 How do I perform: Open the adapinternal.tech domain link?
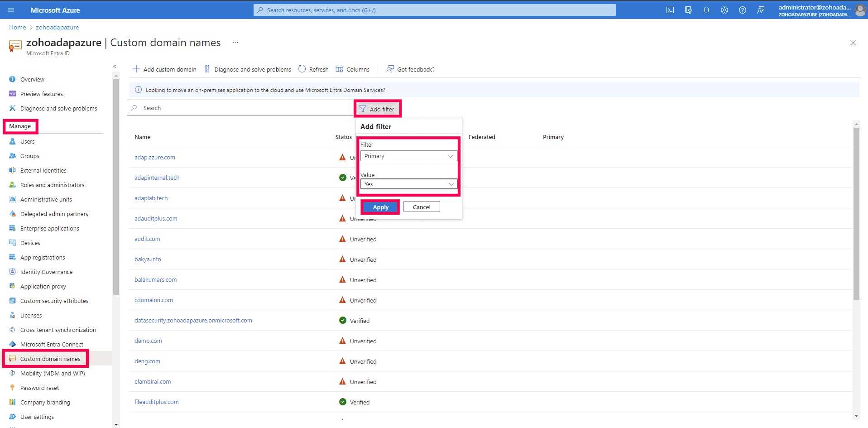(x=157, y=178)
